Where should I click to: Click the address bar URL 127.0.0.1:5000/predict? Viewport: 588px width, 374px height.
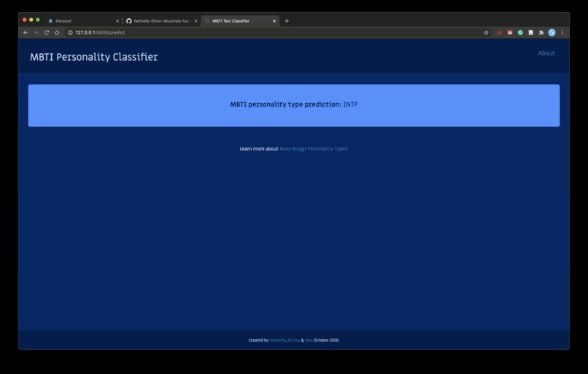[100, 33]
